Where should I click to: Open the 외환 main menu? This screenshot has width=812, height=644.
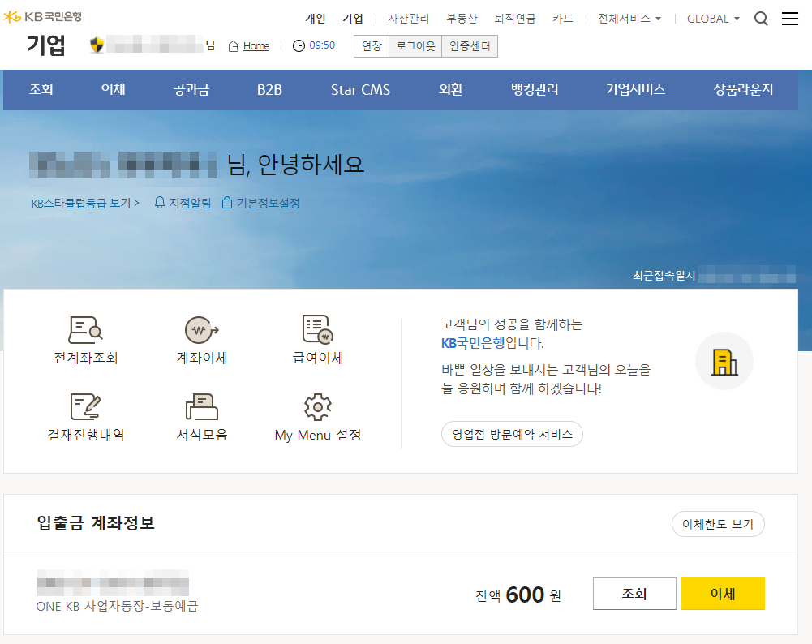coord(450,89)
